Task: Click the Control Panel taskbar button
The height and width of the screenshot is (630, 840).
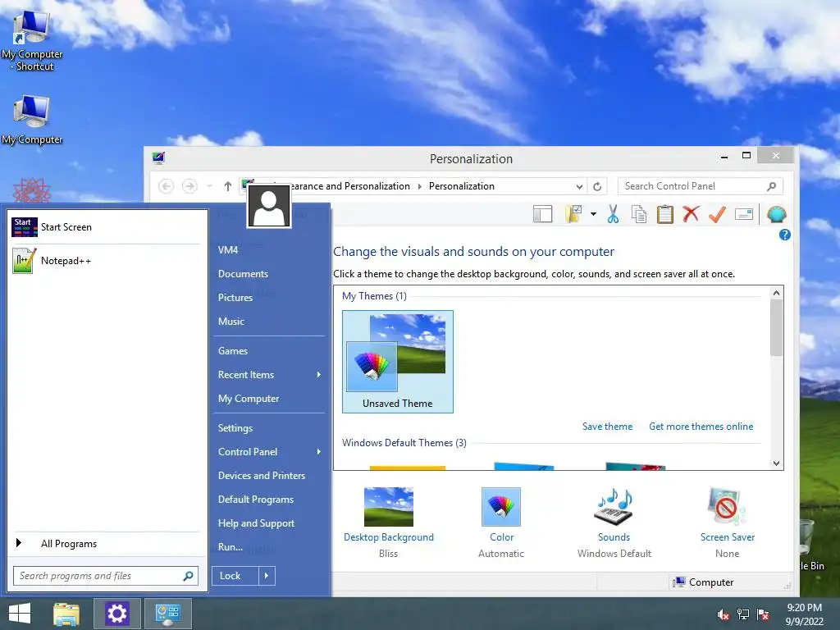Action: coord(167,614)
